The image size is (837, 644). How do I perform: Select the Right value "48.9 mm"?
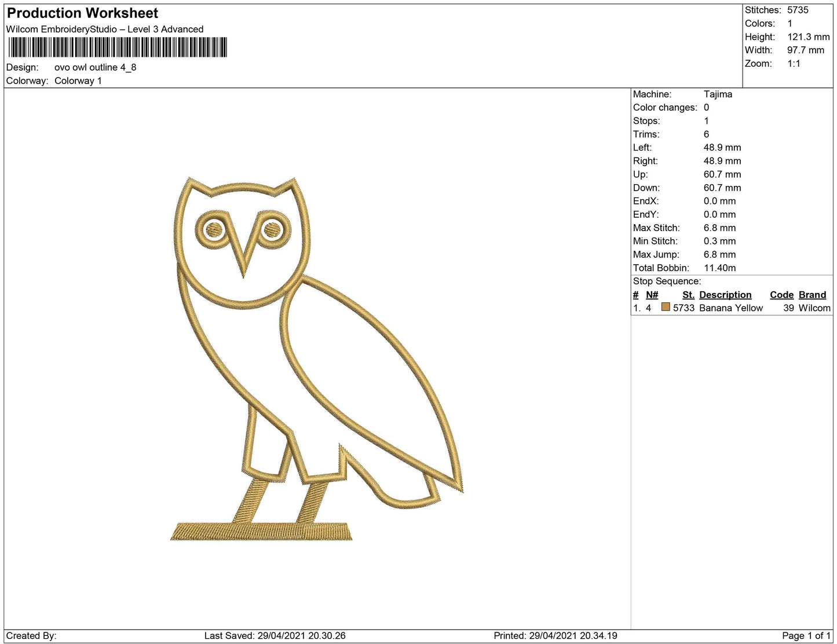(722, 160)
